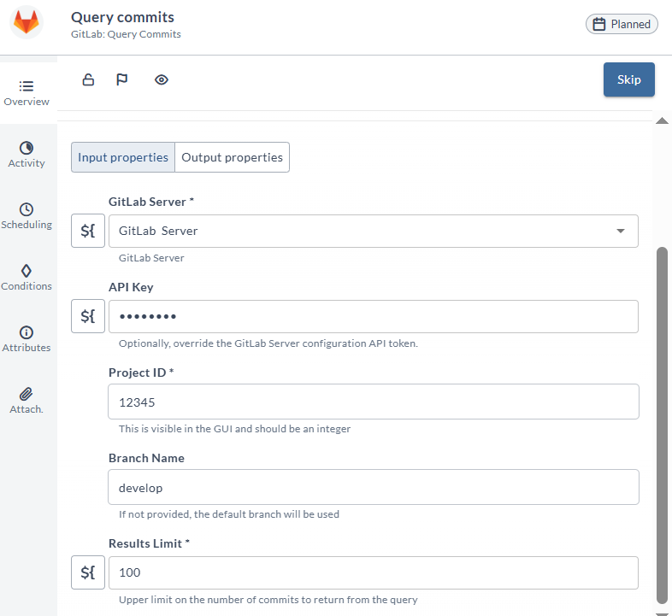Open the Attach. sidebar section
Image resolution: width=672 pixels, height=616 pixels.
click(27, 401)
